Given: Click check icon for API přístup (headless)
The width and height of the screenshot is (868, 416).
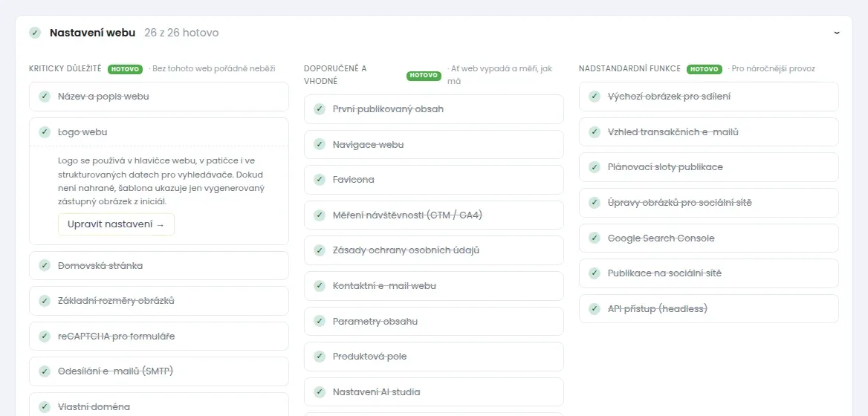Looking at the screenshot, I should pyautogui.click(x=595, y=308).
